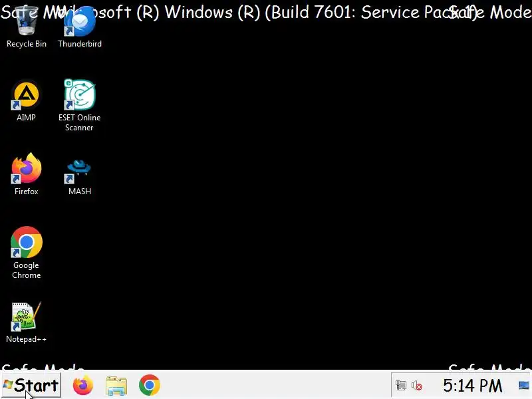The width and height of the screenshot is (532, 399).
Task: Select the Google Chrome desktop shortcut
Action: (26, 253)
